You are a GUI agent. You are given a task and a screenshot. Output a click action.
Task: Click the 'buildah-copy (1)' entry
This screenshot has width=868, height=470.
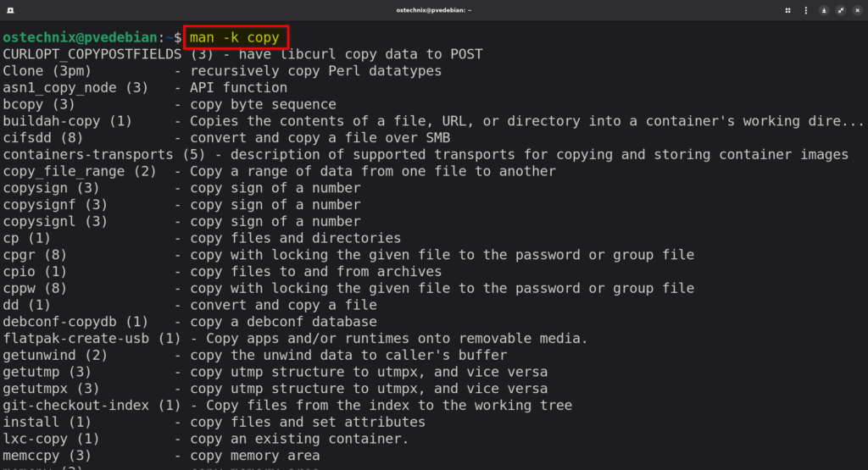click(67, 121)
